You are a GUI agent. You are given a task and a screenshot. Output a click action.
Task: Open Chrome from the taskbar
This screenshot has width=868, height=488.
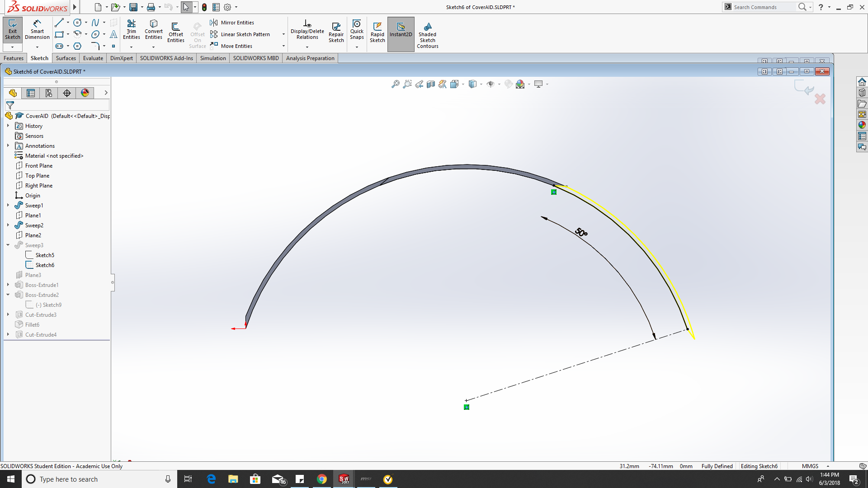point(321,479)
